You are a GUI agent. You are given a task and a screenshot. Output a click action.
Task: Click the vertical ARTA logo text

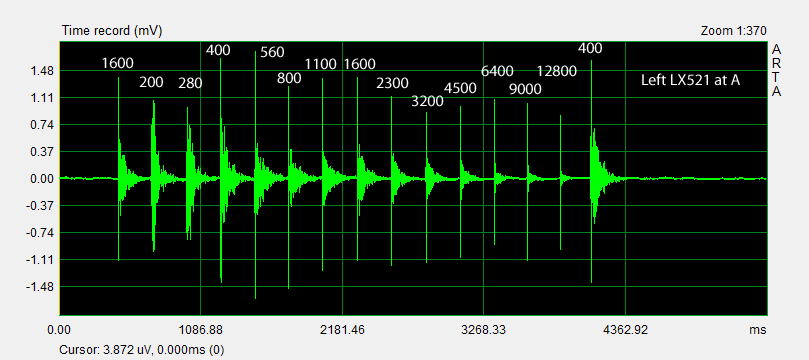coord(776,71)
